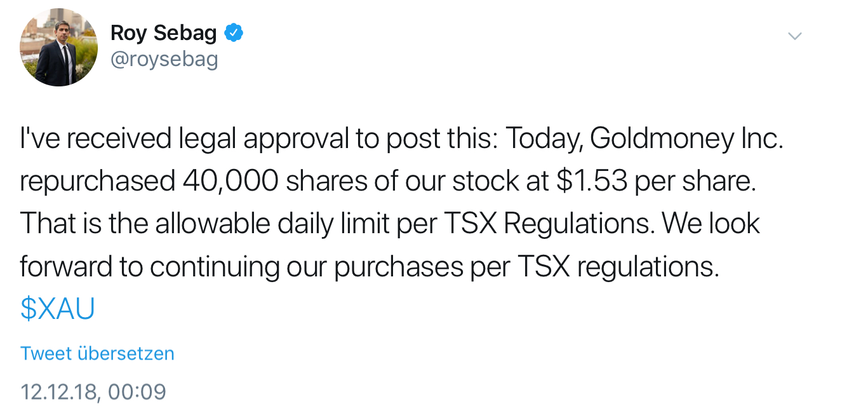Image resolution: width=868 pixels, height=413 pixels.
Task: Select the Roy Sebag display name
Action: pos(164,32)
